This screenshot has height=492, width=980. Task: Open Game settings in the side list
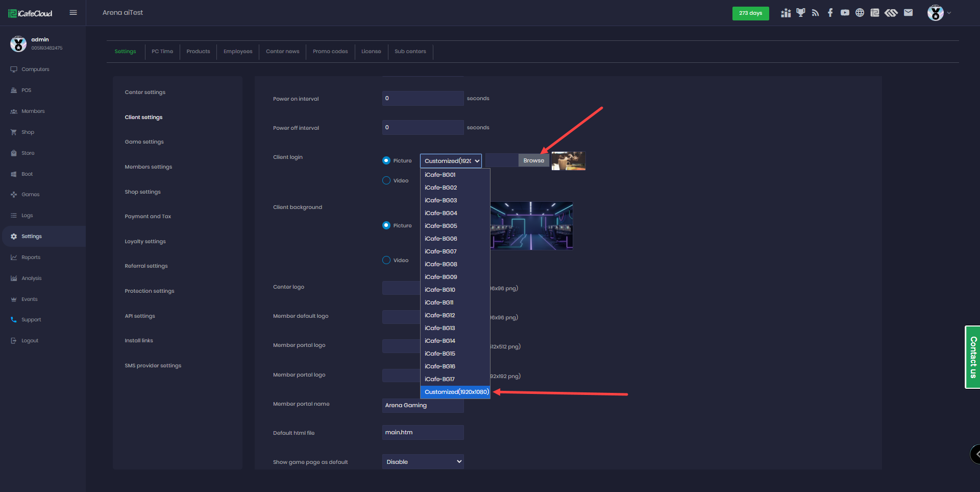point(144,142)
